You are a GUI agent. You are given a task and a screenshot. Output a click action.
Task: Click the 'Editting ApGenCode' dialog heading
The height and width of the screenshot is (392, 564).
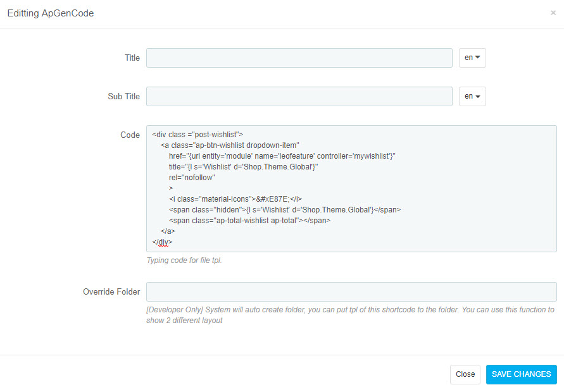click(x=51, y=13)
